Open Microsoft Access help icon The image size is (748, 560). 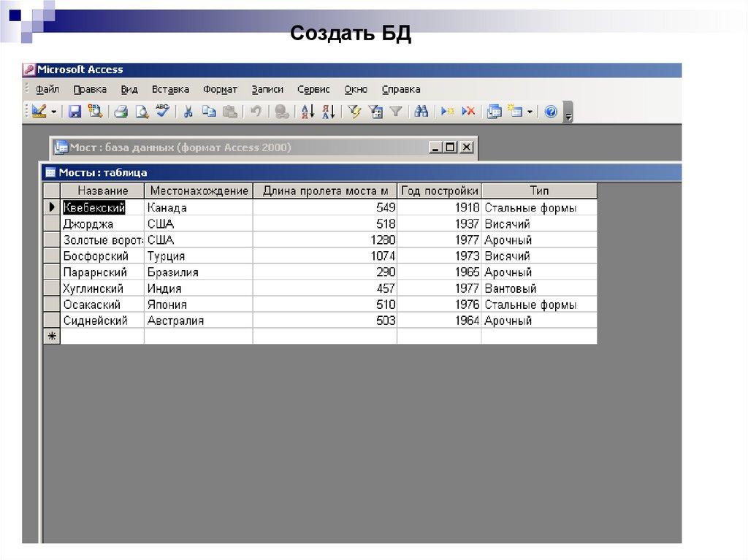[551, 112]
